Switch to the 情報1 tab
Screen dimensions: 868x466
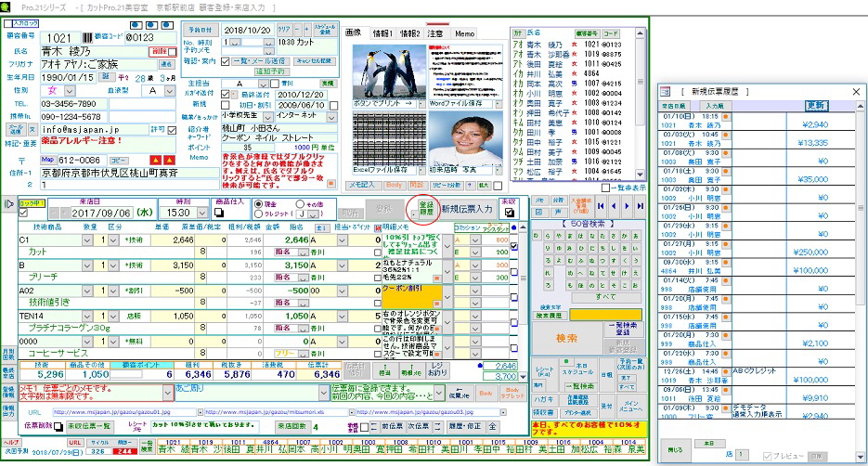[382, 33]
